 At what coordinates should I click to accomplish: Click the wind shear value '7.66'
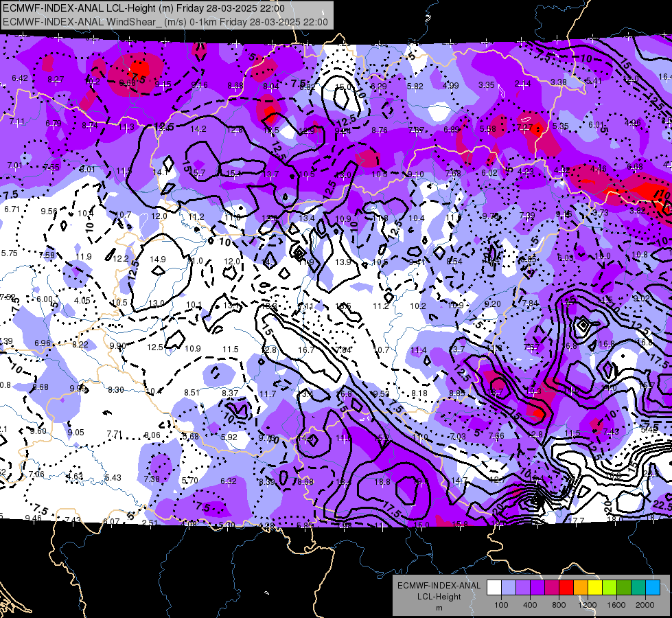pyautogui.click(x=496, y=436)
